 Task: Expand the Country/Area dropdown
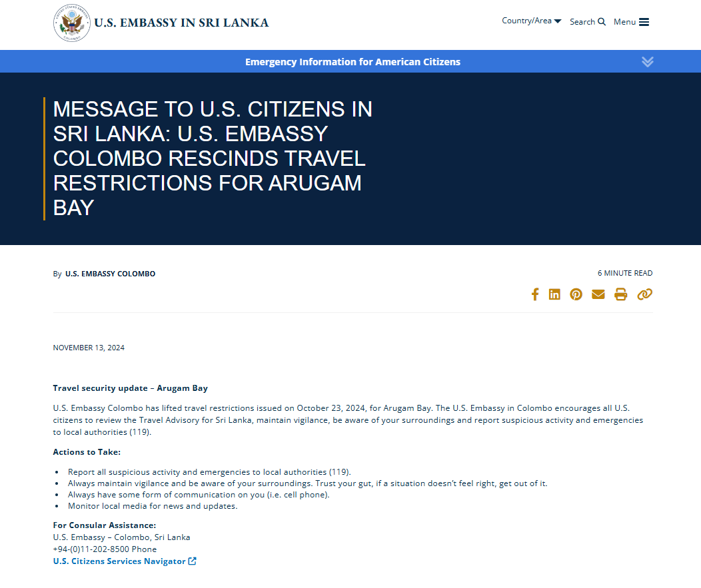[531, 21]
